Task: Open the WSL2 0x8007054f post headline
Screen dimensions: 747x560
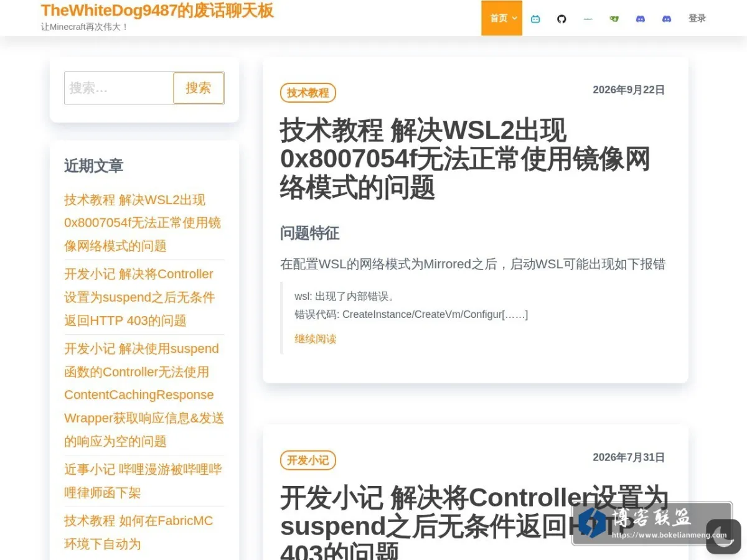Action: 465,159
